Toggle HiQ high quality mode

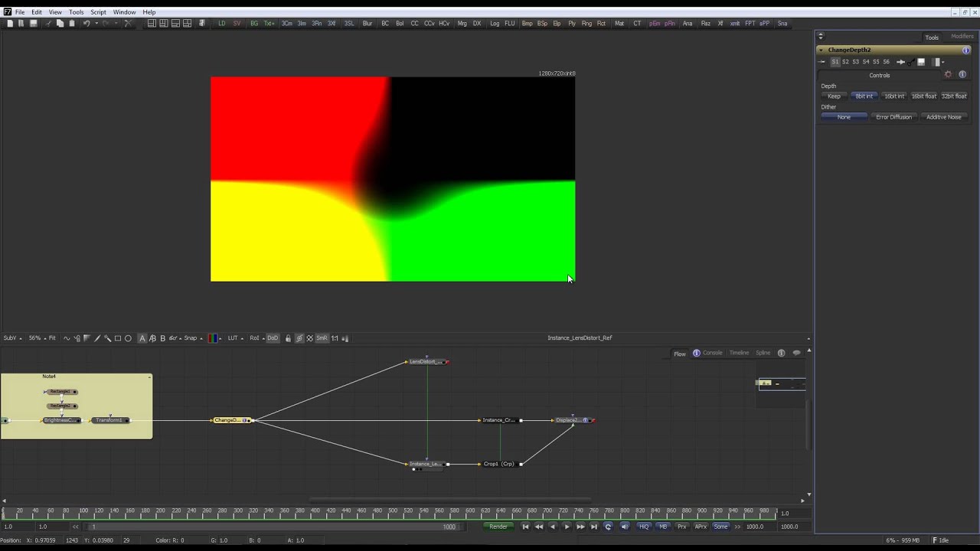tap(644, 527)
